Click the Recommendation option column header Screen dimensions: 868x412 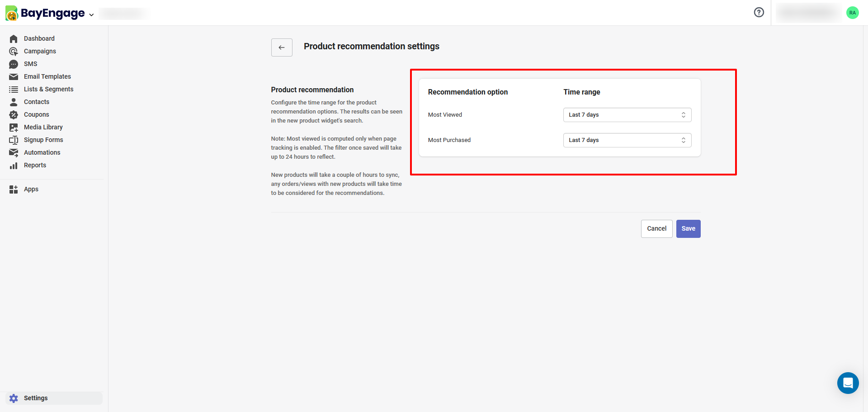[468, 92]
